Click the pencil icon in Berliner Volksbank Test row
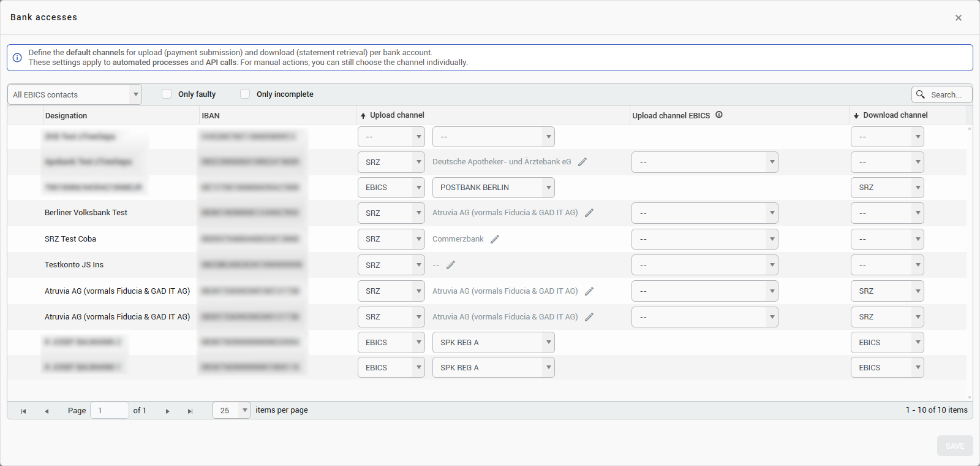The height and width of the screenshot is (466, 980). click(x=589, y=213)
